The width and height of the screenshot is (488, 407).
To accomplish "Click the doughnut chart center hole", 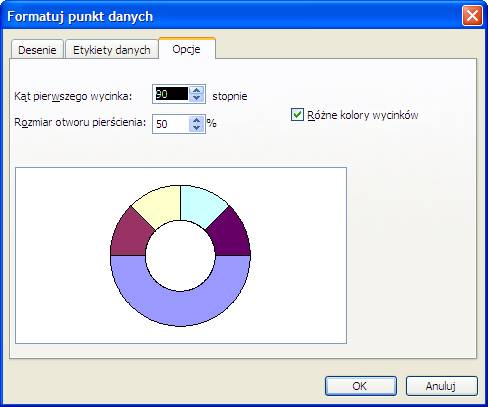I will pyautogui.click(x=180, y=256).
